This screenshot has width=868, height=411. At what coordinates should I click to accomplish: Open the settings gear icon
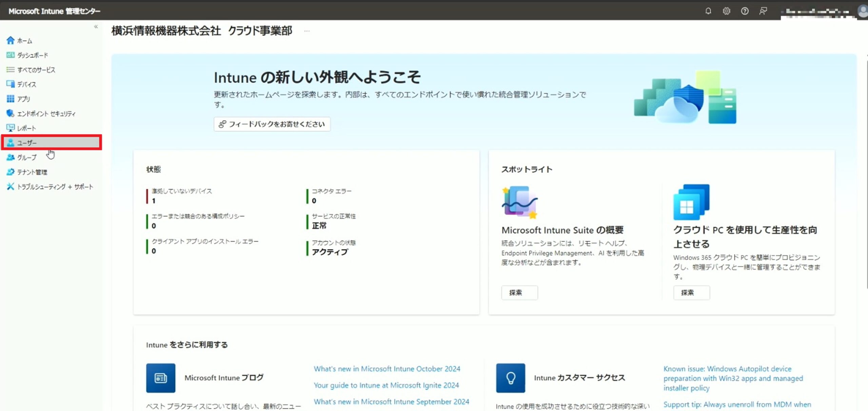(726, 11)
